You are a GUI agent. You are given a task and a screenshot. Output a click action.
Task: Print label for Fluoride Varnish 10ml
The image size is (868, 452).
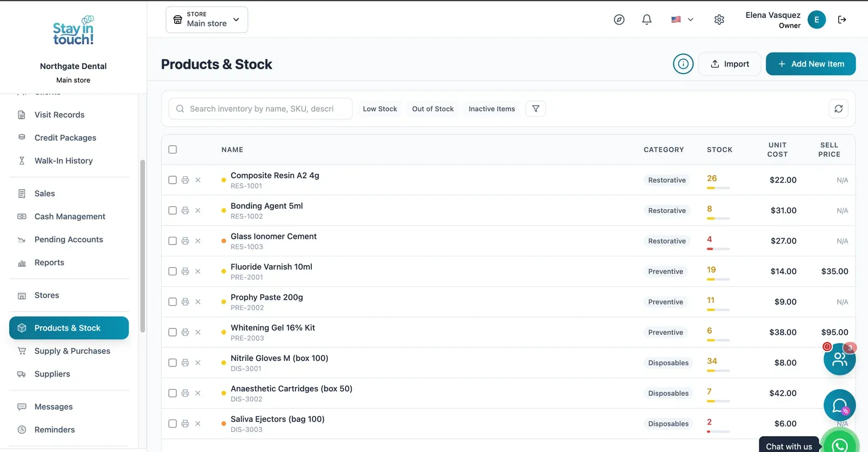(x=185, y=272)
